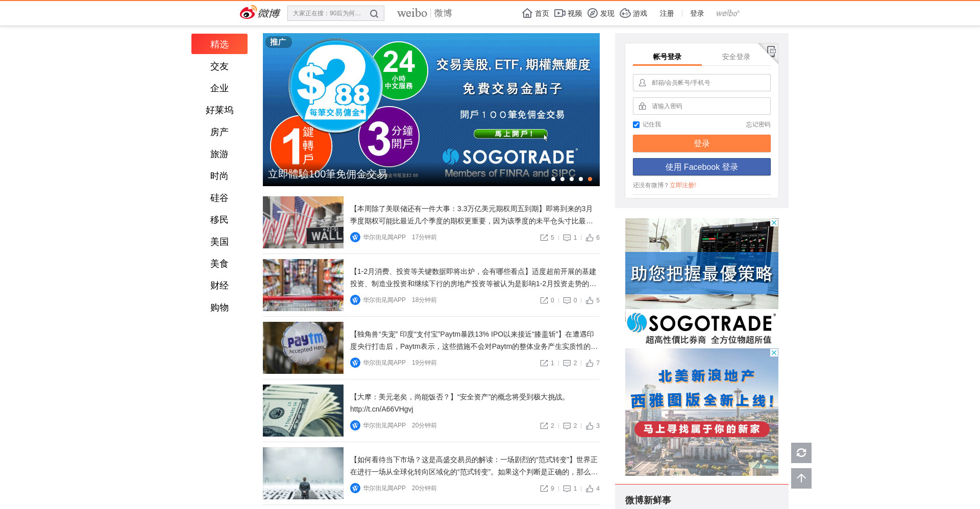Screen dimensions: 980x509
Task: Click repost icon on 高盛交易员 post
Action: pyautogui.click(x=544, y=489)
